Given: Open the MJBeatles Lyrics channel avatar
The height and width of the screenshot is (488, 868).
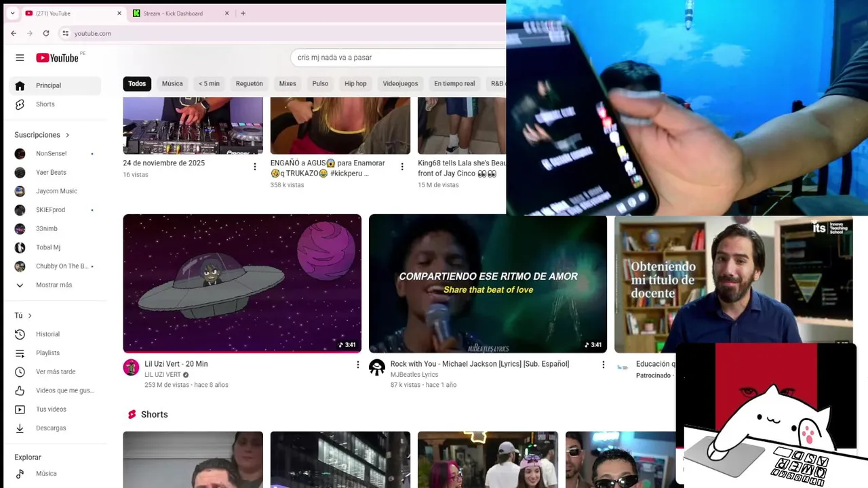Looking at the screenshot, I should click(x=377, y=367).
